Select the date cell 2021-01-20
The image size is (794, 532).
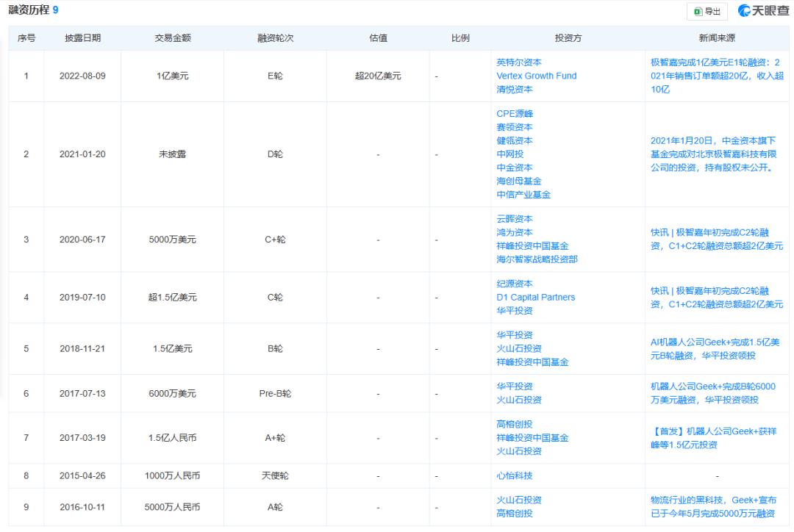[x=82, y=154]
